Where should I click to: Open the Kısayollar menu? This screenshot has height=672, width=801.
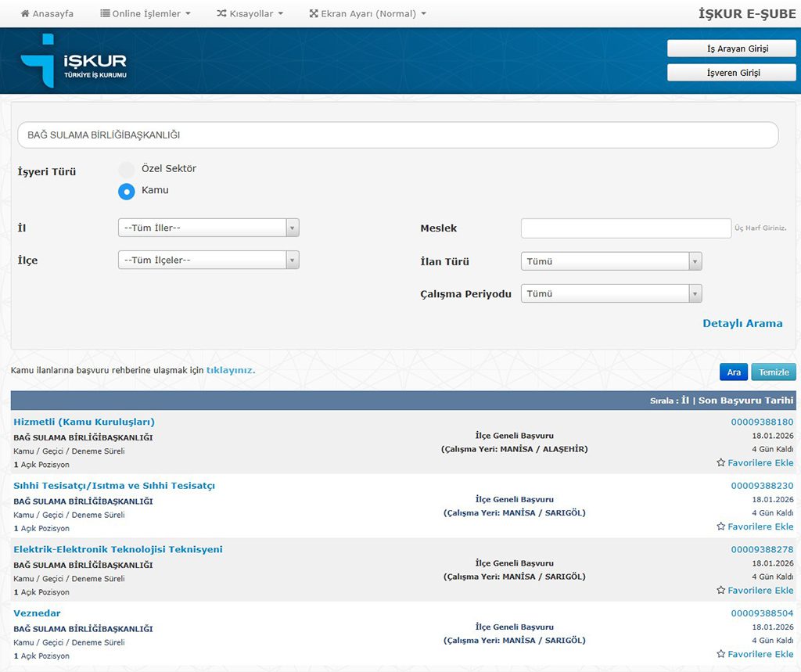pyautogui.click(x=250, y=14)
